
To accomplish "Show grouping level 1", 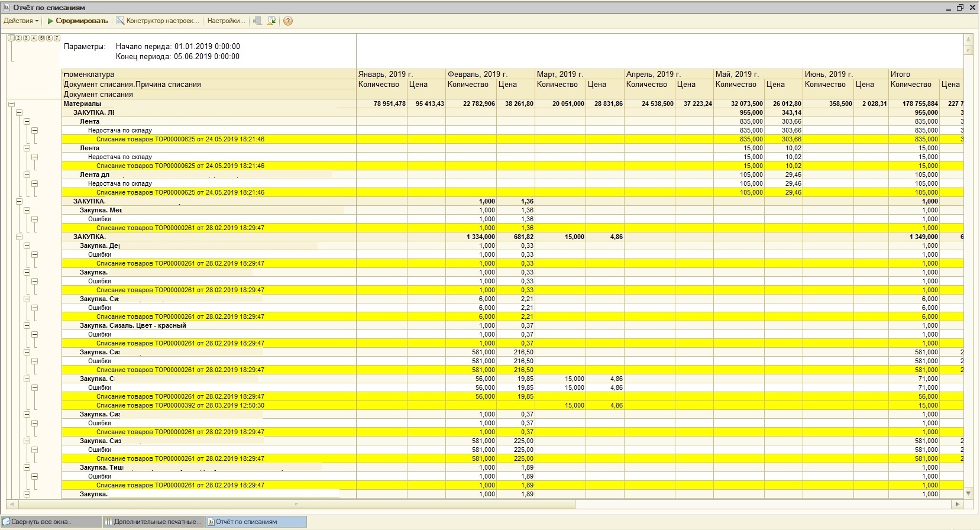I will (x=11, y=38).
